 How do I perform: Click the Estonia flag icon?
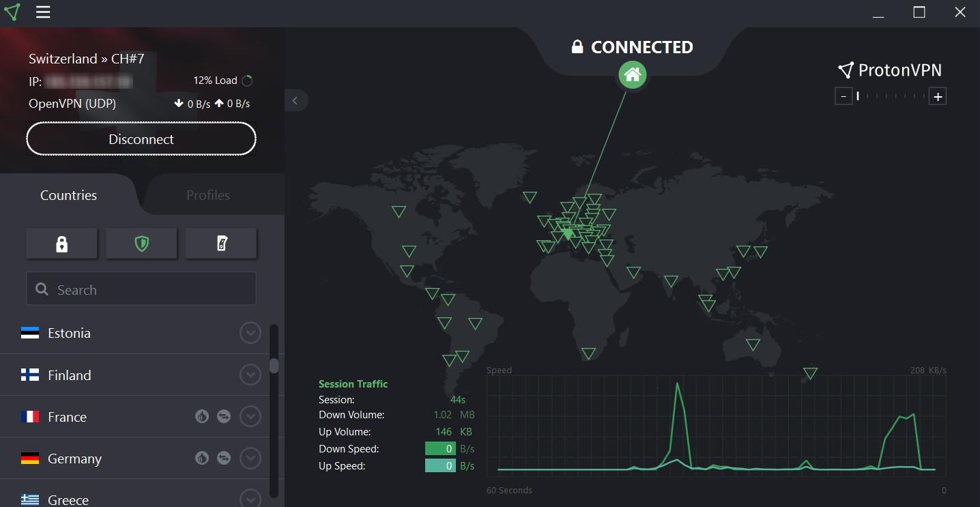pyautogui.click(x=30, y=333)
